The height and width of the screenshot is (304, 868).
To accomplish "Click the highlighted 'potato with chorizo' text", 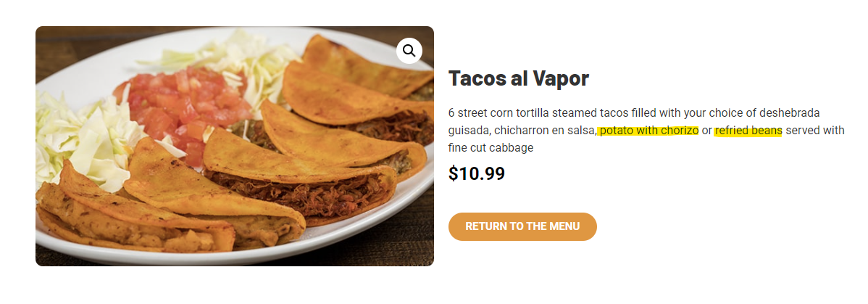I will click(x=648, y=131).
